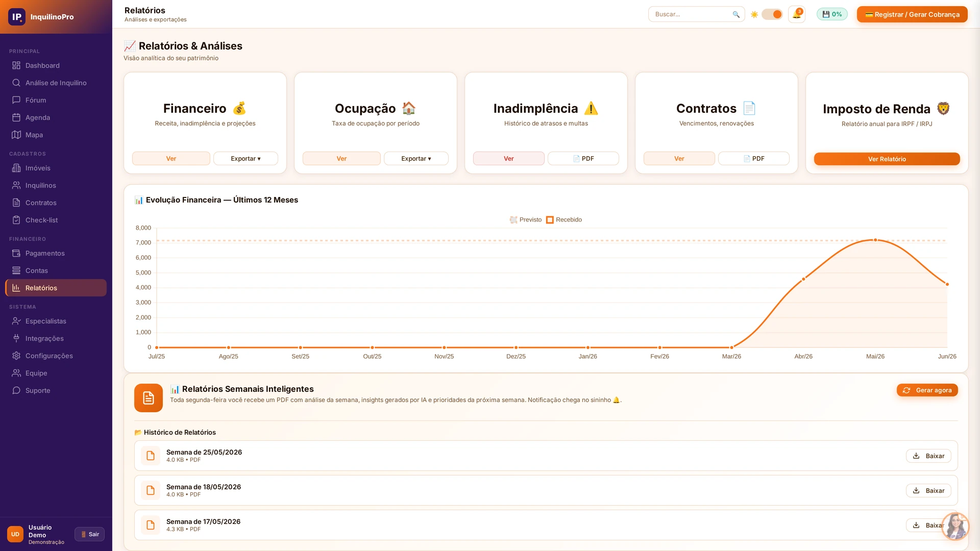Click the orange weekly report document icon

(x=149, y=398)
